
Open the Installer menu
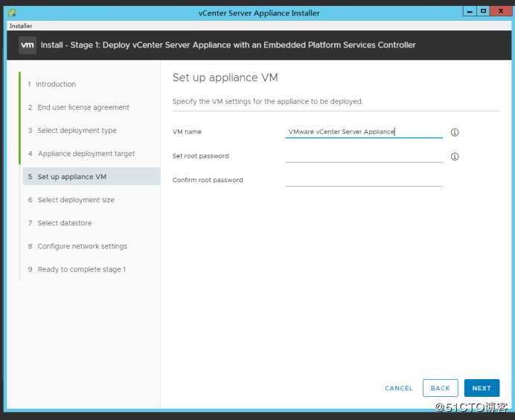[x=21, y=26]
